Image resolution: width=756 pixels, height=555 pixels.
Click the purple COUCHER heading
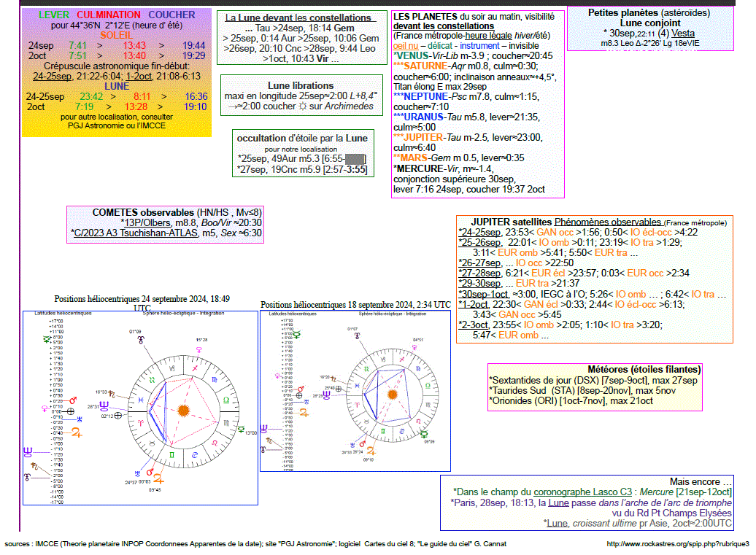coord(171,15)
